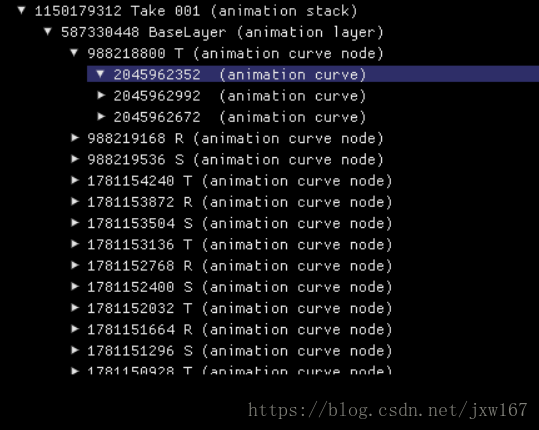The image size is (539, 430).
Task: Expand the 1781152768 R curve node arrow
Action: [x=75, y=265]
